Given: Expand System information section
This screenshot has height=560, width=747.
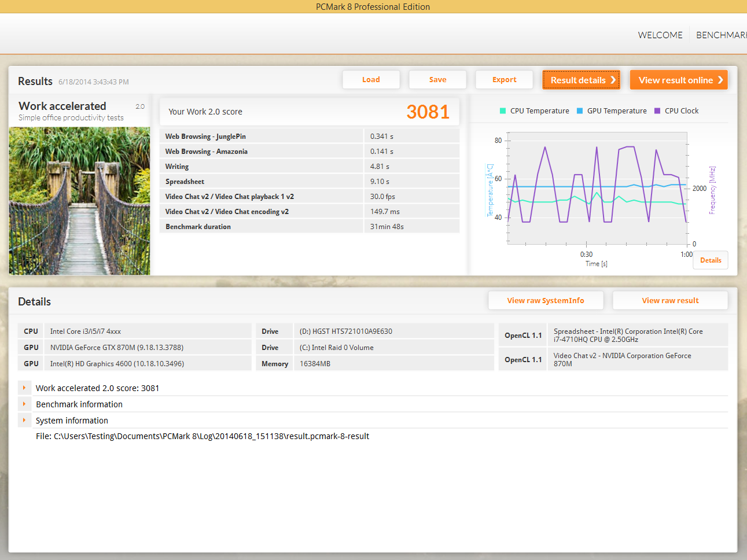Looking at the screenshot, I should tap(24, 421).
